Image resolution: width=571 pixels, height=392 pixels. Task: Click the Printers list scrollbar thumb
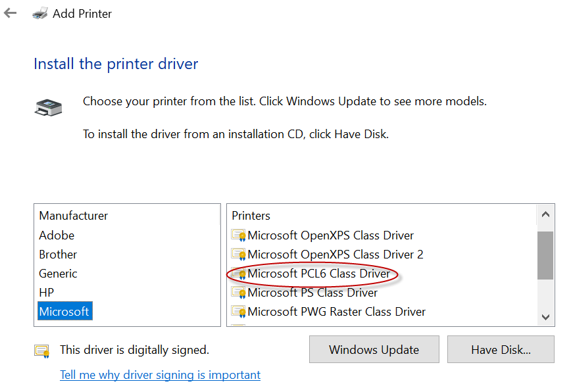click(x=545, y=255)
